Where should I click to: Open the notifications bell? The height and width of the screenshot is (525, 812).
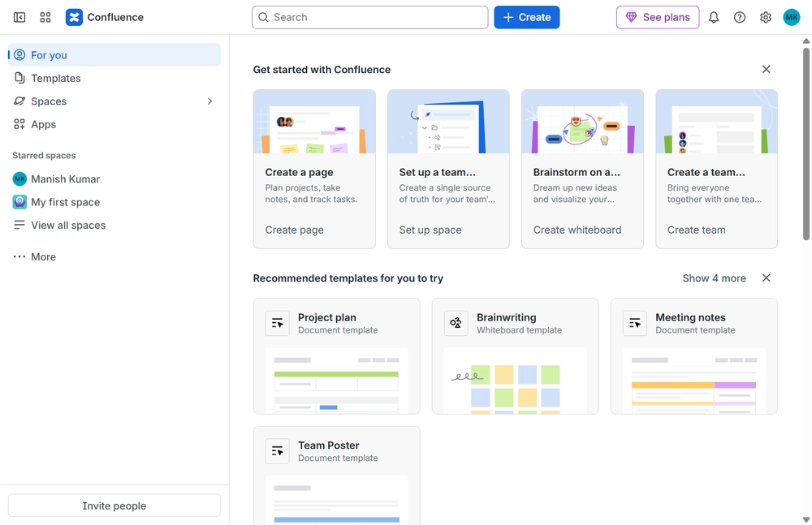[714, 17]
